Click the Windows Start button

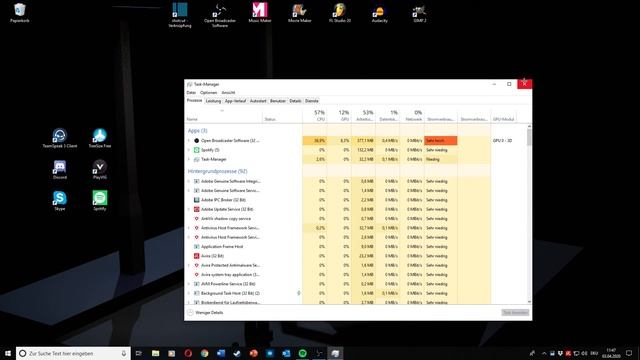pos(8,353)
